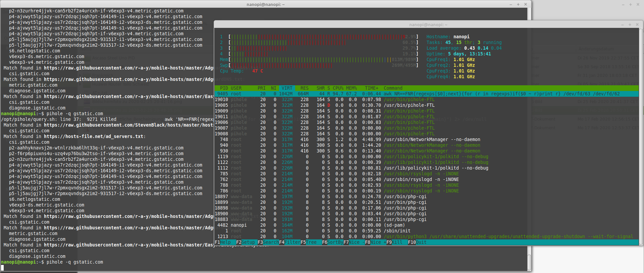Select php-cgi process row PID 18897
This screenshot has width=644, height=273.
[426, 197]
